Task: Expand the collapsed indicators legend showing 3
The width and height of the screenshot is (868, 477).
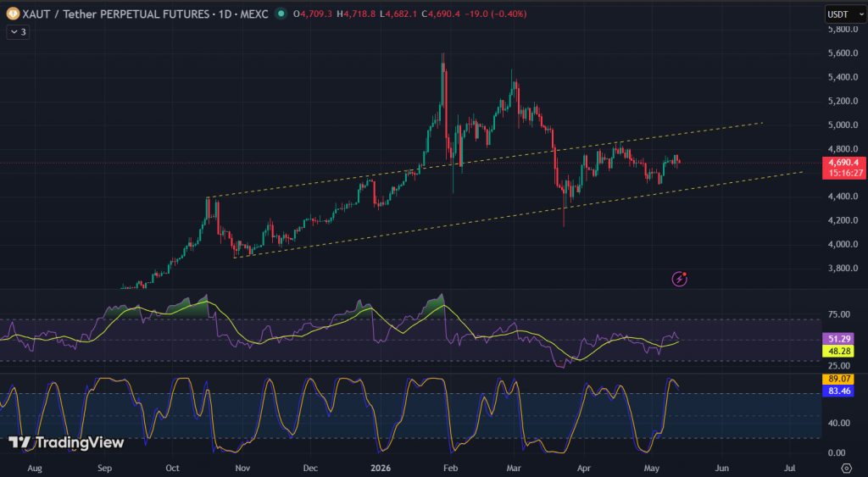Action: pyautogui.click(x=19, y=32)
